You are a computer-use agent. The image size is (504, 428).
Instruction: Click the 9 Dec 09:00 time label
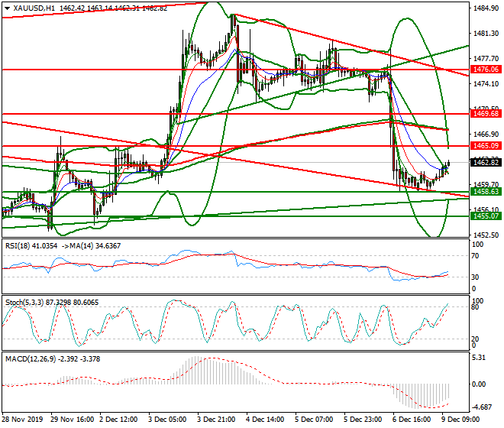point(460,420)
